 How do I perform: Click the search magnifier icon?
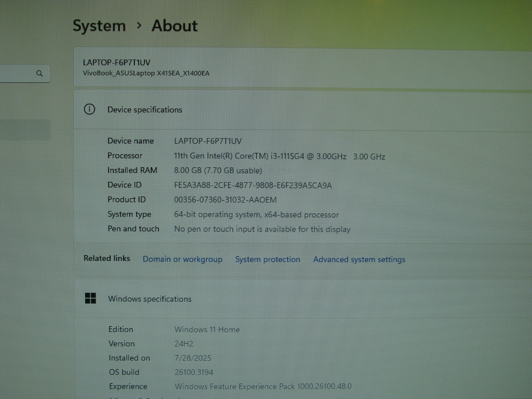pos(40,73)
